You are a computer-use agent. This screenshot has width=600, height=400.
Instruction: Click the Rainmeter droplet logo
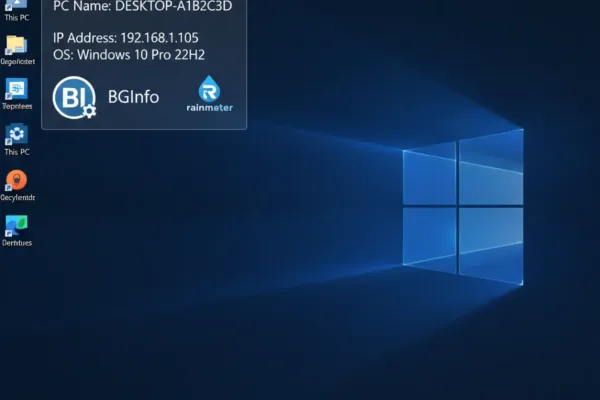point(209,88)
